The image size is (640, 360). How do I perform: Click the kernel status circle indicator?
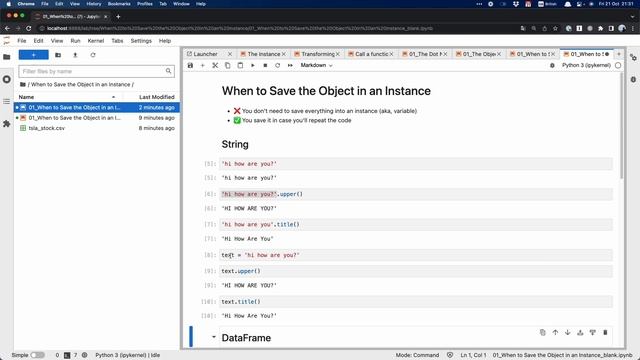[x=618, y=65]
